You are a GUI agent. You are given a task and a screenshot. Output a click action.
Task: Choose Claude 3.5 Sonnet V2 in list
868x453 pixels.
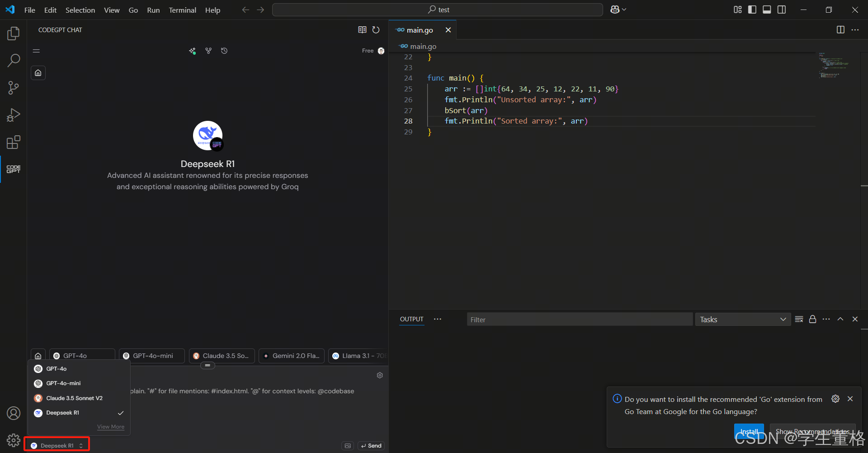(x=79, y=398)
